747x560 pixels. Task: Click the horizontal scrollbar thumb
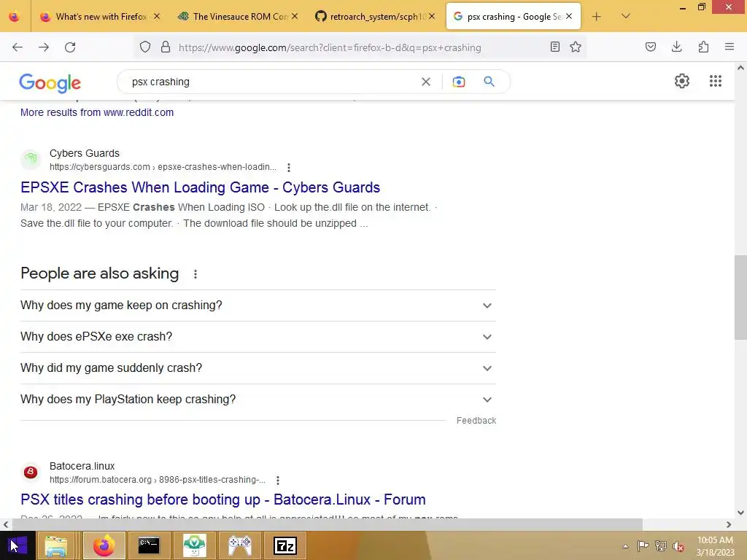click(327, 524)
